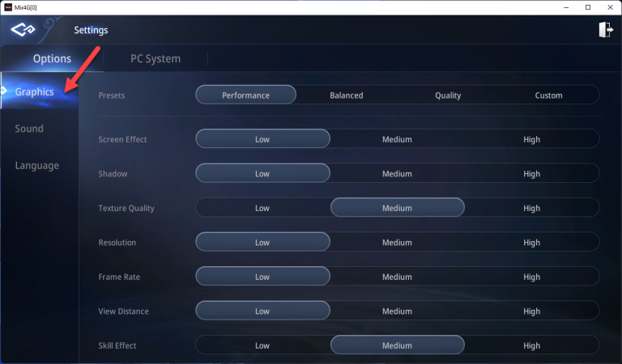
Task: Switch to the Options tab
Action: tap(52, 58)
